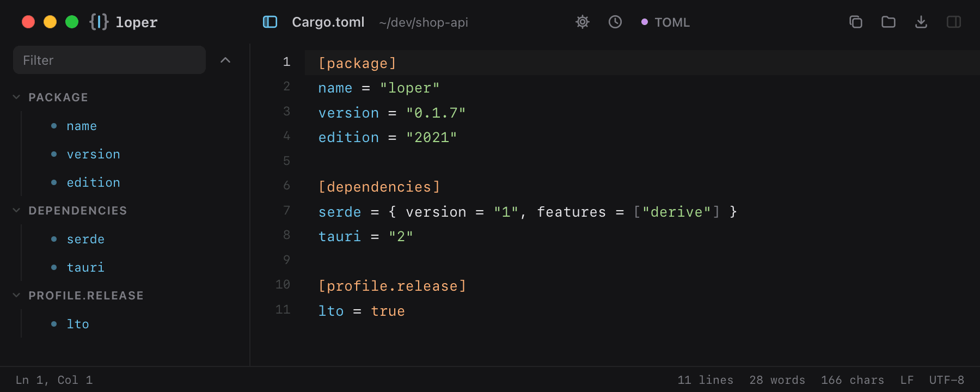Select tauri in the outline
980x392 pixels.
coord(85,267)
